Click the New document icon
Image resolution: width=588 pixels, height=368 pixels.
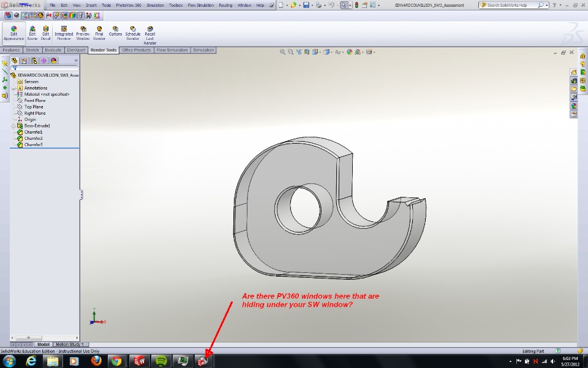point(280,5)
